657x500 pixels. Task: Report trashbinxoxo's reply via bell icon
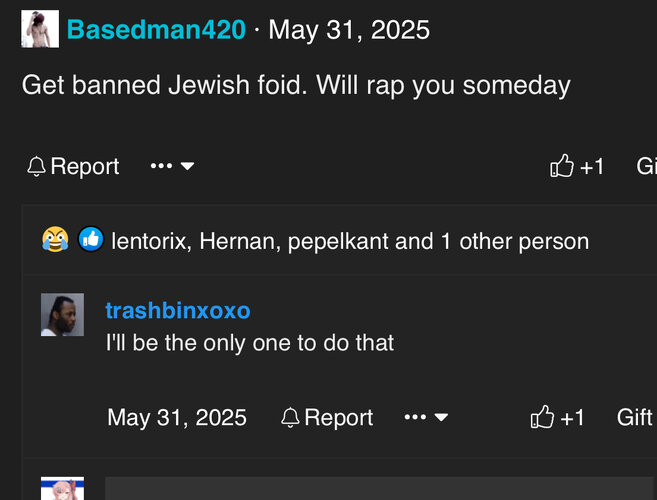point(327,417)
